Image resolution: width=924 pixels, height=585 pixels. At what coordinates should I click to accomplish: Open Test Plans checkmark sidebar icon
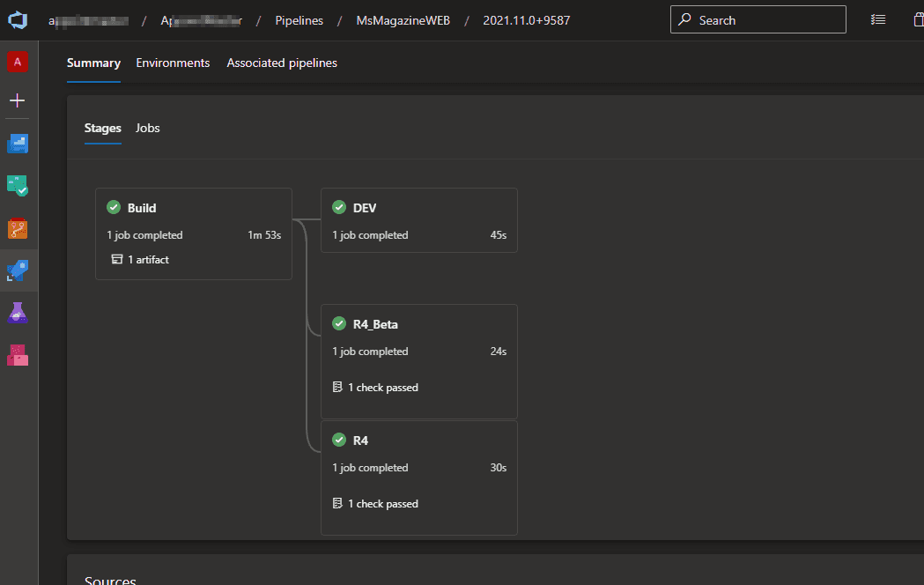pyautogui.click(x=18, y=186)
